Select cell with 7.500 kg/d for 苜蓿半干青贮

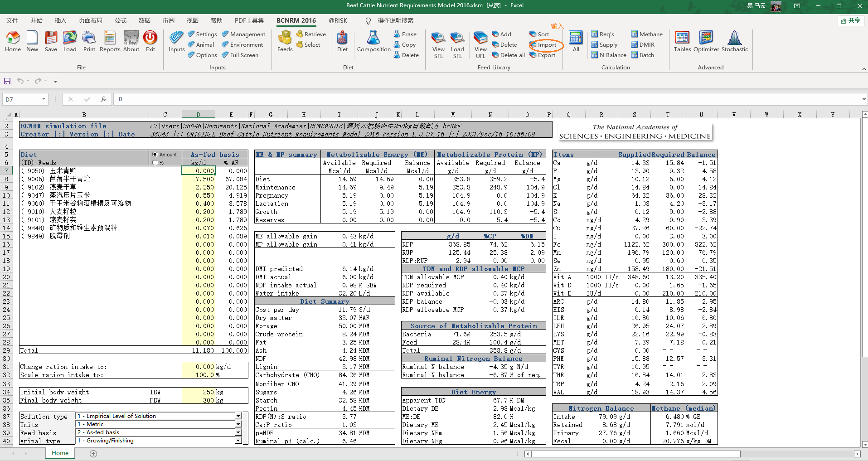tap(199, 179)
